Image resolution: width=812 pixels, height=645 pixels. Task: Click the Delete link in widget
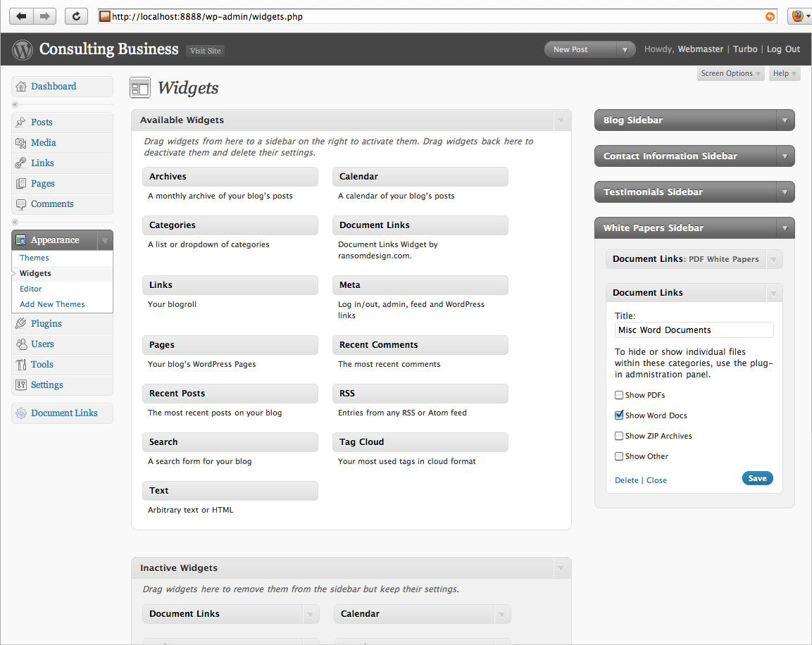click(x=626, y=480)
